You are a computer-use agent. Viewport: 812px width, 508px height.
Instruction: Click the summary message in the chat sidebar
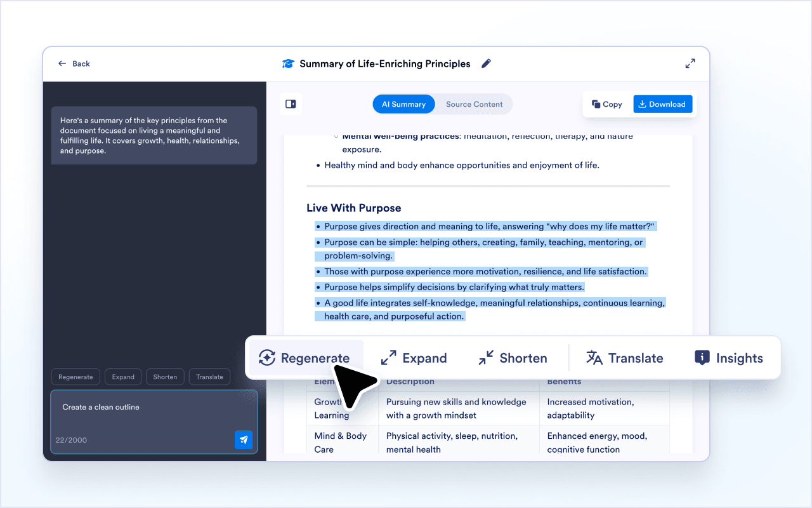[154, 135]
